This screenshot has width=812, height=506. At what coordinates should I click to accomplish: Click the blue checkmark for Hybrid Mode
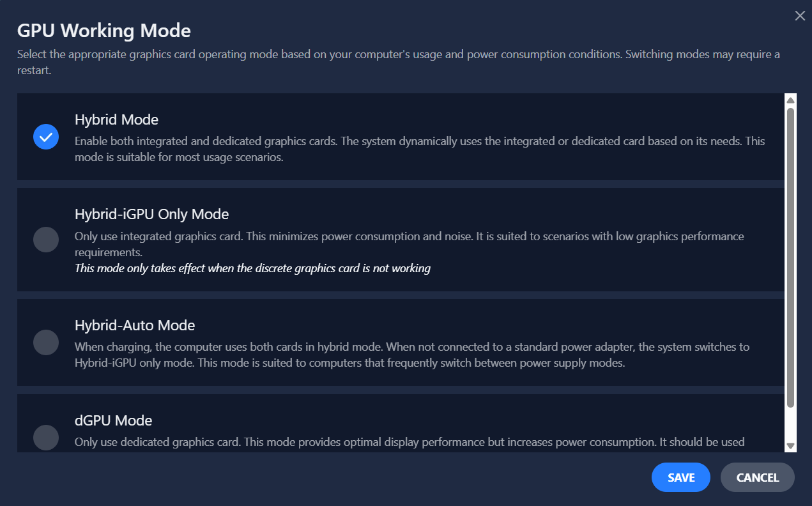pos(46,137)
